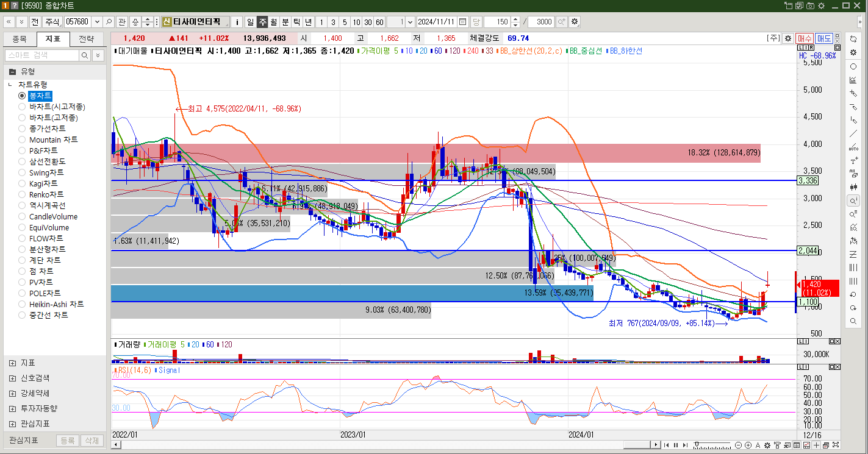Image resolution: width=868 pixels, height=454 pixels.
Task: Switch to monthly 월 period
Action: coord(273,22)
